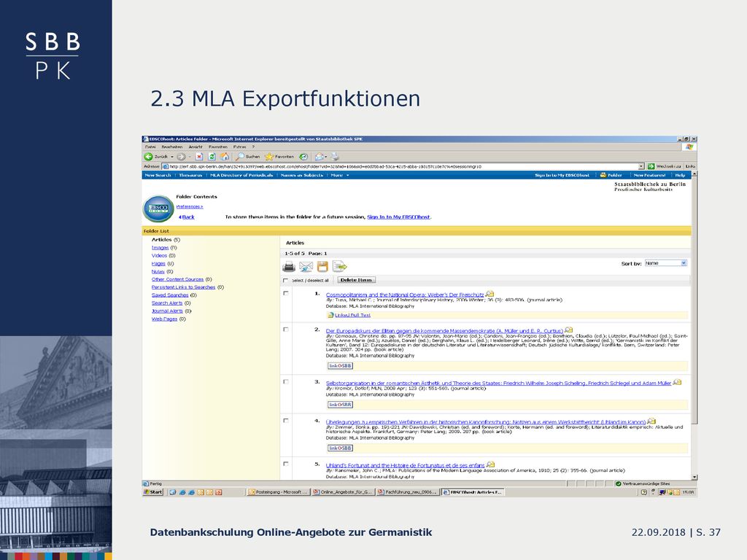Click the Stop loading icon in browser toolbar
The width and height of the screenshot is (747, 560).
tap(199, 157)
